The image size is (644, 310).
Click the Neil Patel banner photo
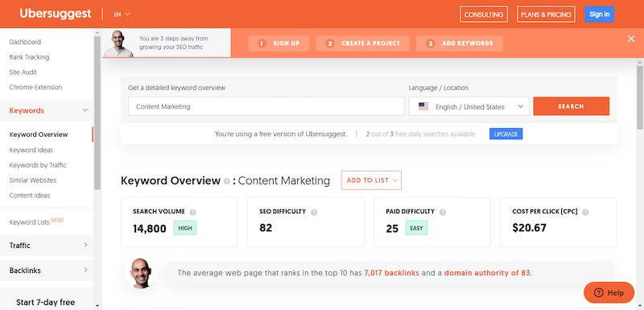(118, 43)
